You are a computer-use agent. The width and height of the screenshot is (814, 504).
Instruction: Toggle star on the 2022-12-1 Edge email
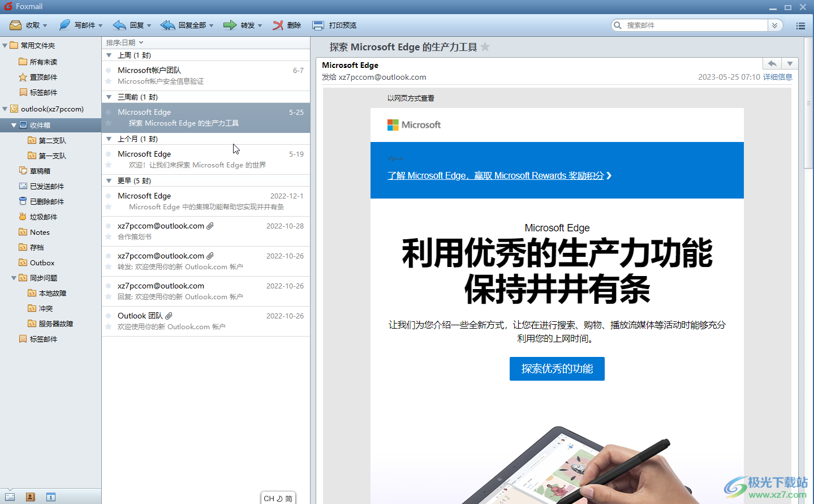coord(109,207)
